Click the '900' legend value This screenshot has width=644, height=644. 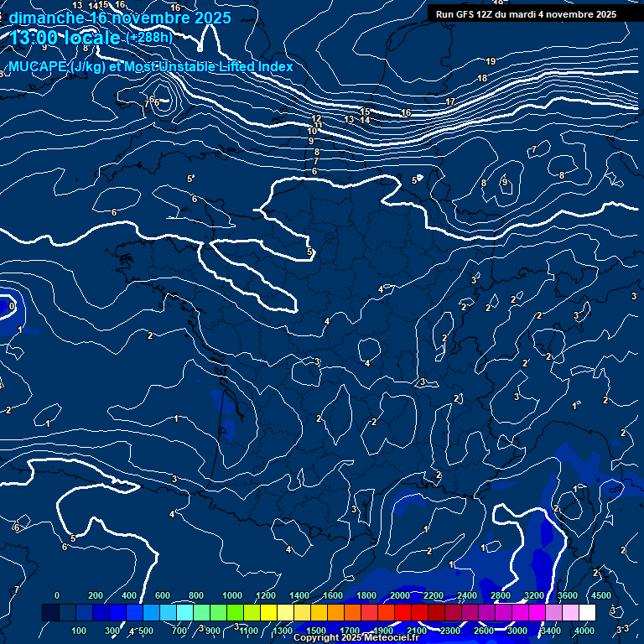213,631
